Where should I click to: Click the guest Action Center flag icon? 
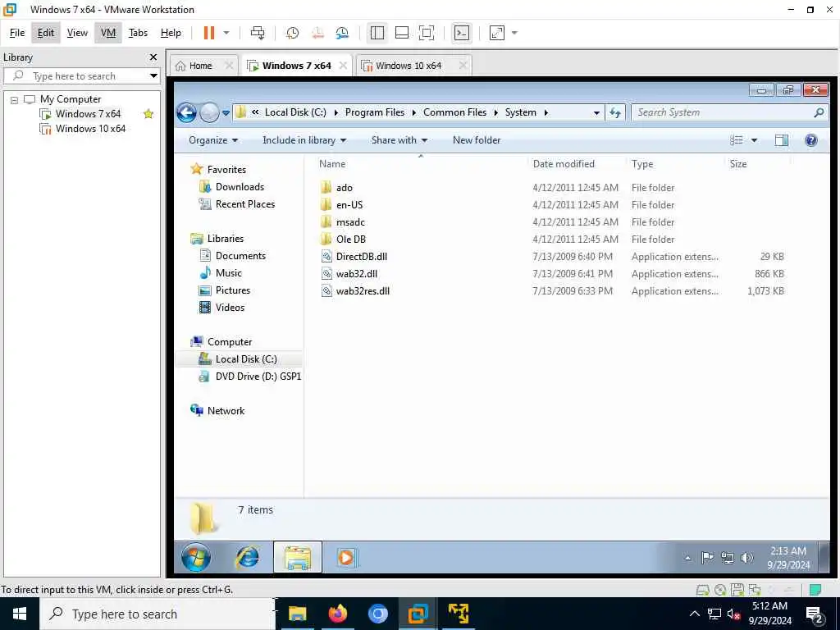tap(707, 558)
